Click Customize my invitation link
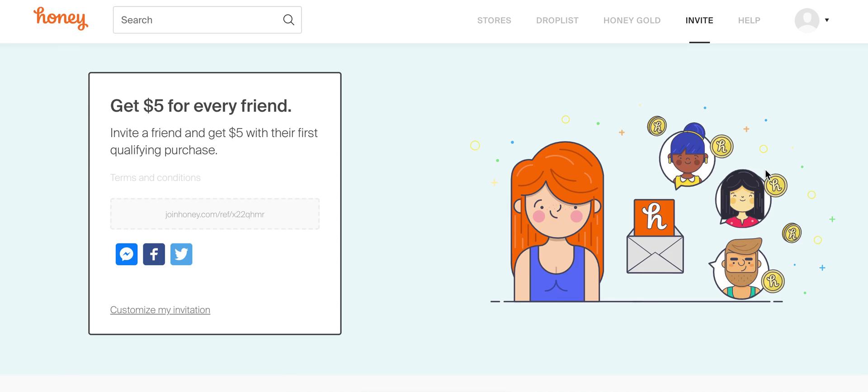This screenshot has width=868, height=392. [x=160, y=310]
